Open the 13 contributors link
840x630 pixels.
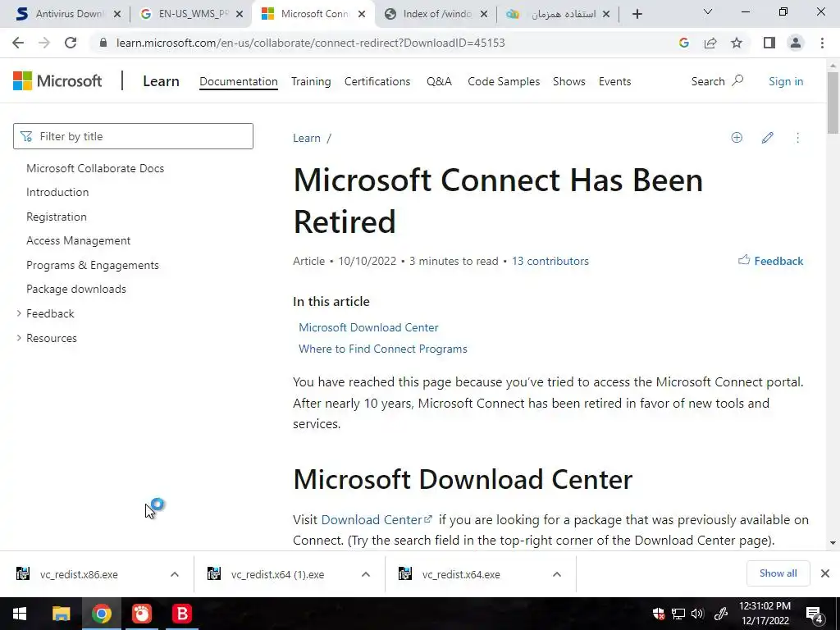click(x=550, y=261)
